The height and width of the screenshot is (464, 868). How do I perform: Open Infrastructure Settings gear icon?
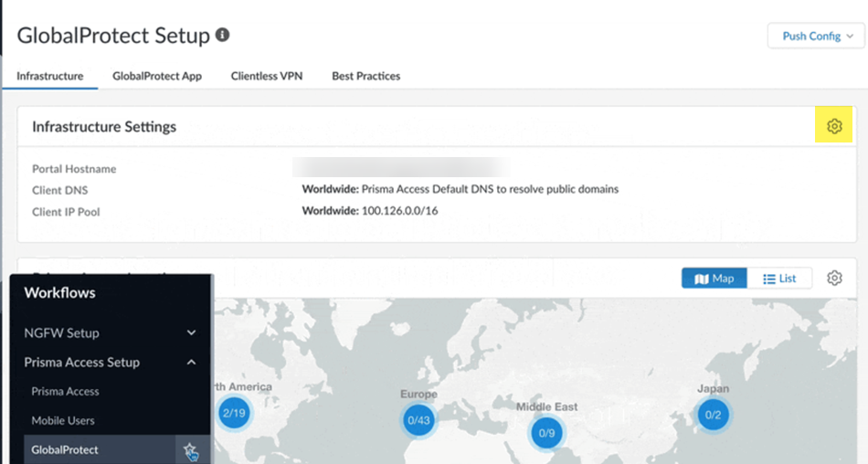(833, 127)
